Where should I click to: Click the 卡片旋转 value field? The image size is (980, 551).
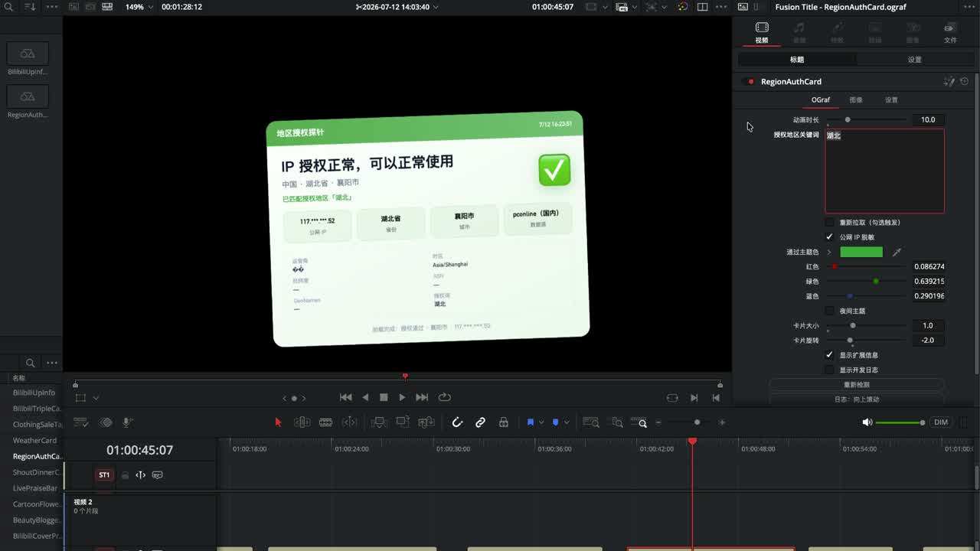tap(928, 340)
